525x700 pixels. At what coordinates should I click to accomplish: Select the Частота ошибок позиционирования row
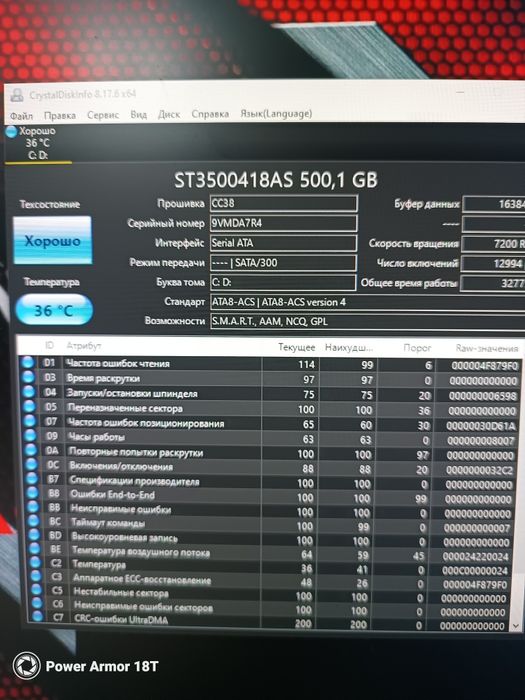coord(271,424)
